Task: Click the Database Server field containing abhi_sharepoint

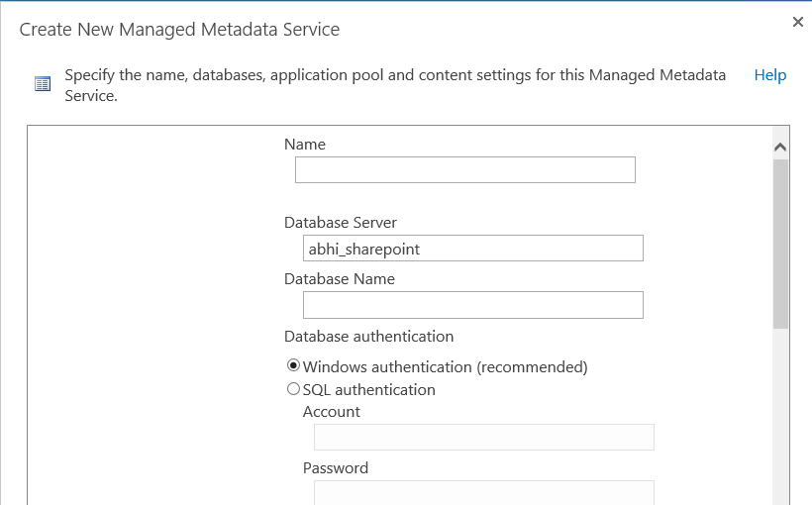Action: coord(472,249)
